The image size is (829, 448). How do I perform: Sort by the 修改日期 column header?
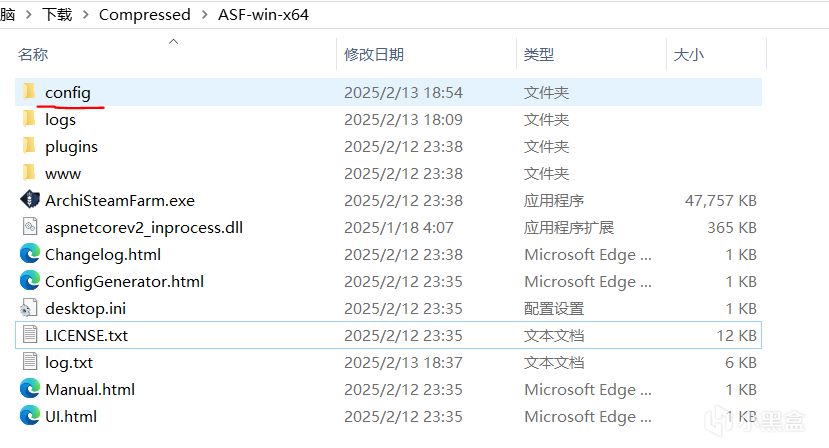point(374,55)
